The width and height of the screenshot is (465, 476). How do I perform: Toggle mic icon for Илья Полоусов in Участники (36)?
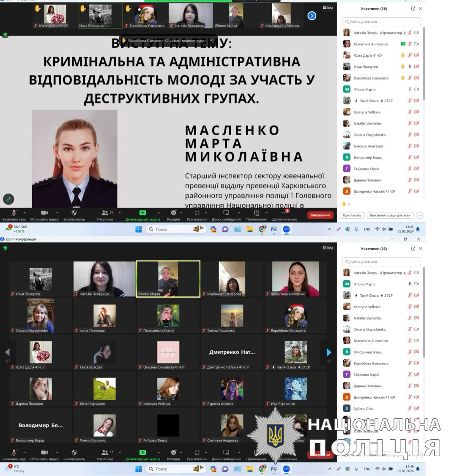[x=410, y=66]
